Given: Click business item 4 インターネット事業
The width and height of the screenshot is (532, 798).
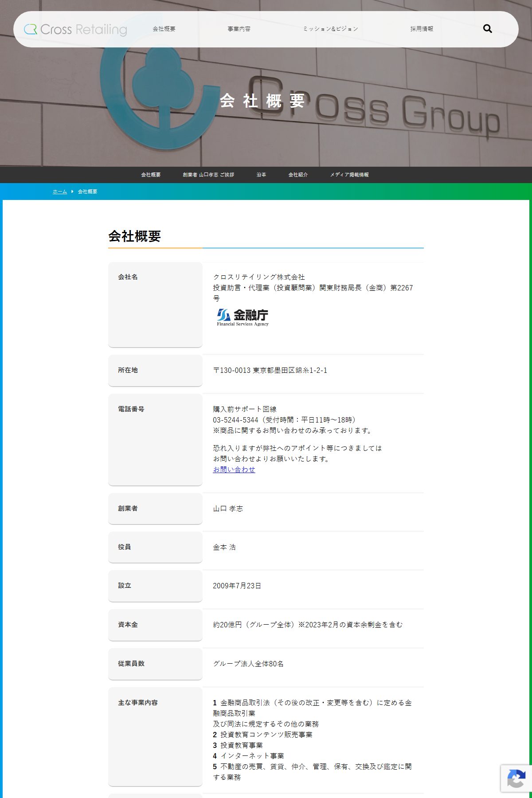Looking at the screenshot, I should [x=248, y=756].
